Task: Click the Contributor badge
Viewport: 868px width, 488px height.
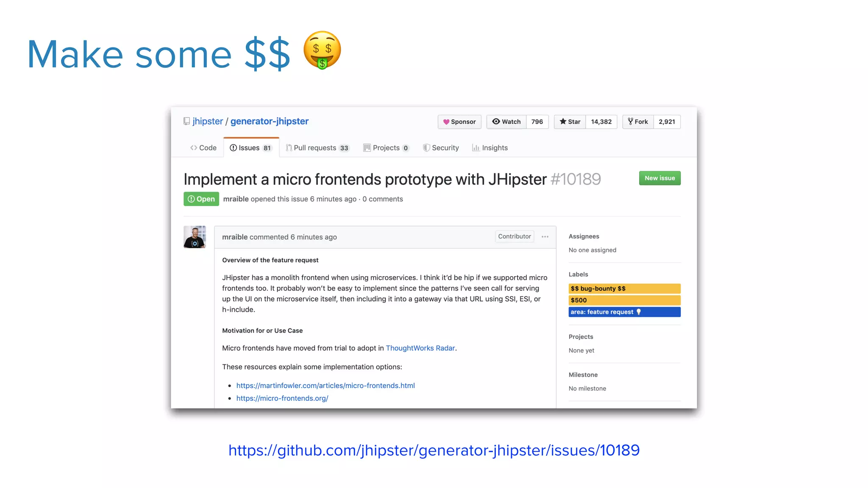Action: 515,236
